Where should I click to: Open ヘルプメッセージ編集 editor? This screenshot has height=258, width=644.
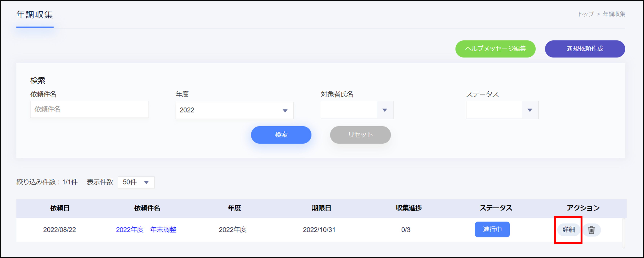495,49
